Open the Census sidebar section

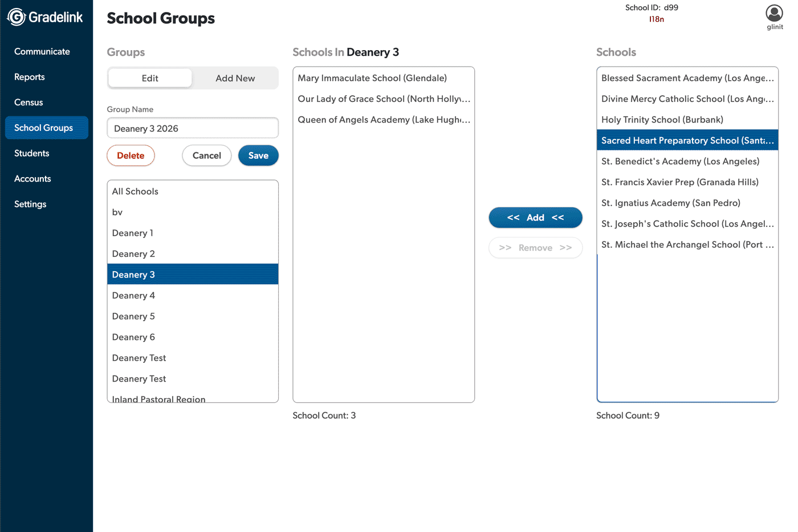pos(28,103)
